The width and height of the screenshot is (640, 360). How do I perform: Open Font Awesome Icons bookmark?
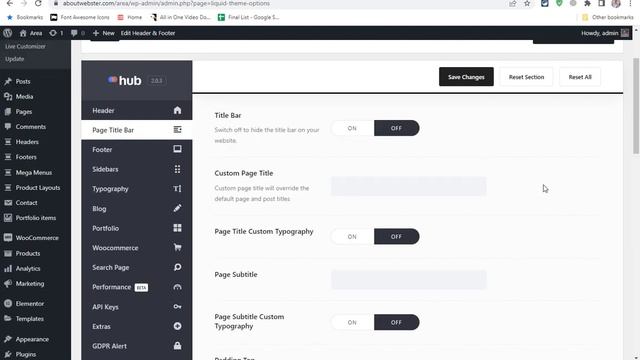point(80,17)
